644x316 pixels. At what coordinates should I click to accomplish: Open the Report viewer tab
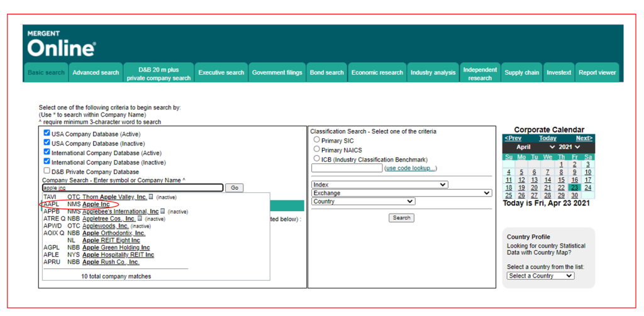pyautogui.click(x=597, y=73)
